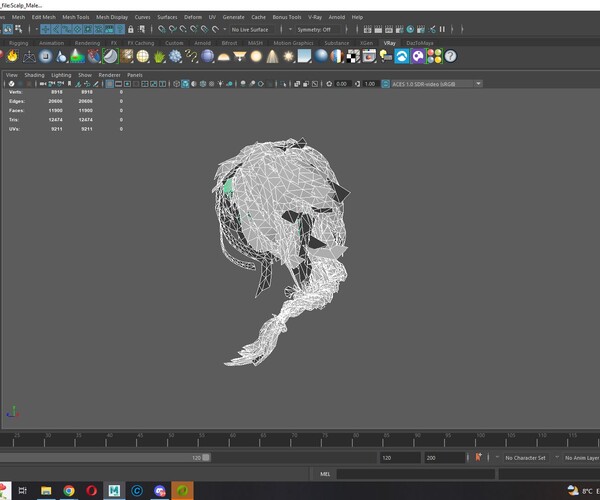Select the VRay shelf tab
This screenshot has width=600, height=500.
[x=390, y=43]
